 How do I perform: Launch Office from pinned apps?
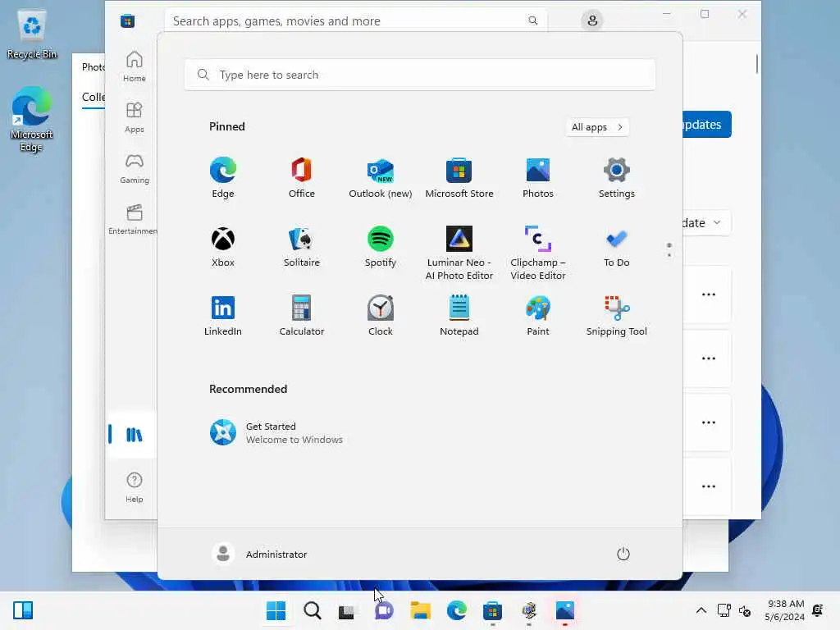[x=302, y=178]
